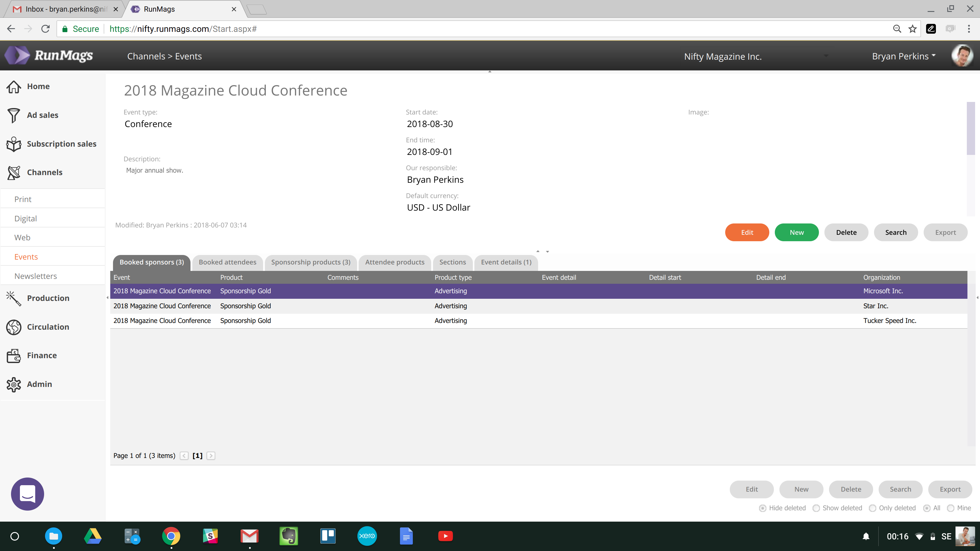This screenshot has height=551, width=980.
Task: Click the Production magic wand icon
Action: click(14, 298)
